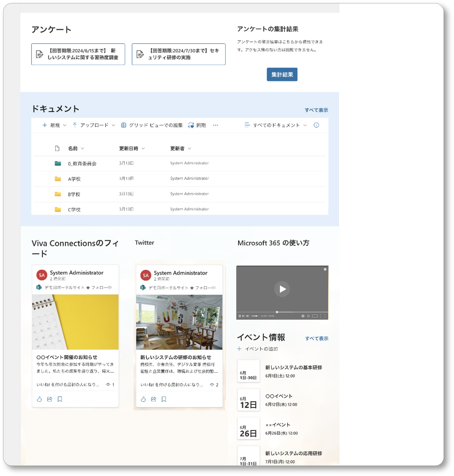Open the 新しいシステムの応用研修 event
Image resolution: width=454 pixels, height=476 pixels.
(x=294, y=454)
